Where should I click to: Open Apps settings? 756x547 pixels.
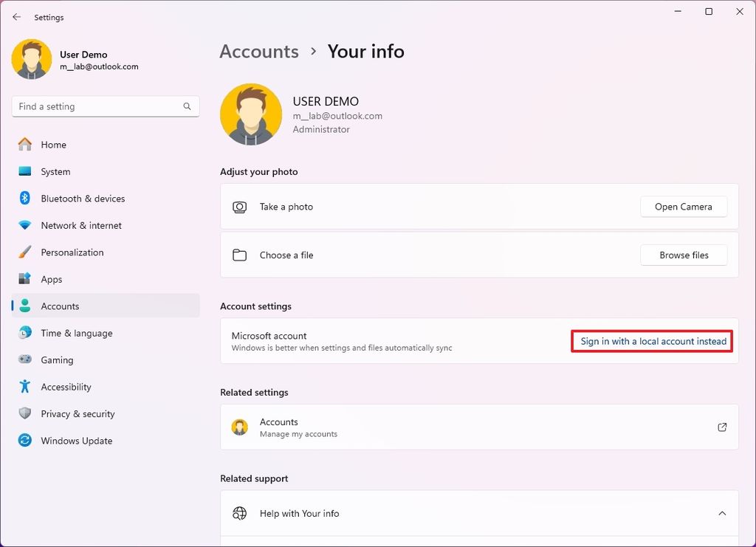point(51,279)
